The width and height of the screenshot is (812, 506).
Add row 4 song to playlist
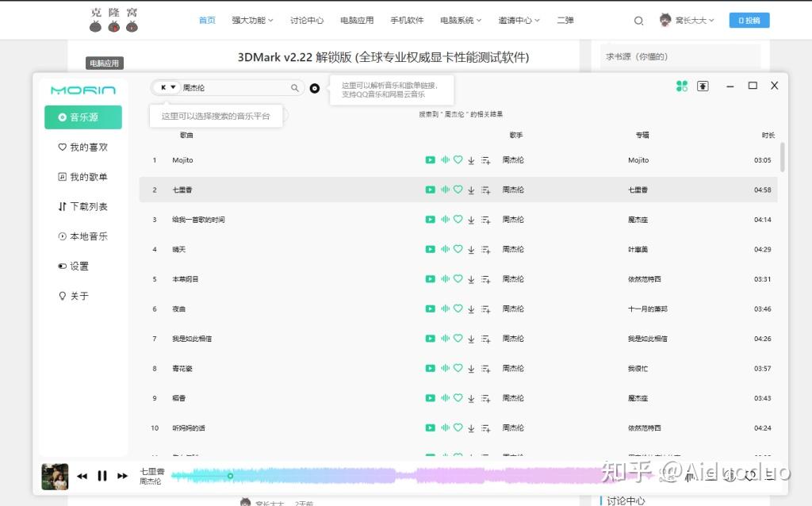(x=486, y=250)
